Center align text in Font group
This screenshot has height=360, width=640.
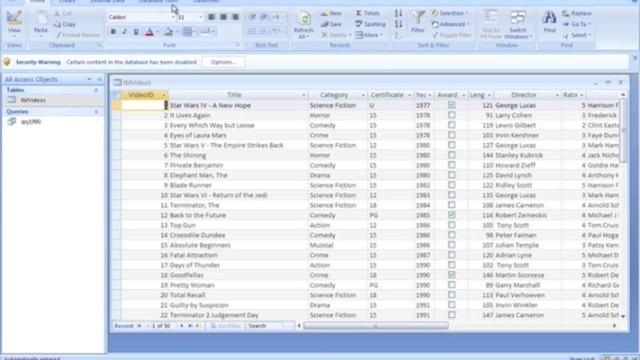pos(223,17)
